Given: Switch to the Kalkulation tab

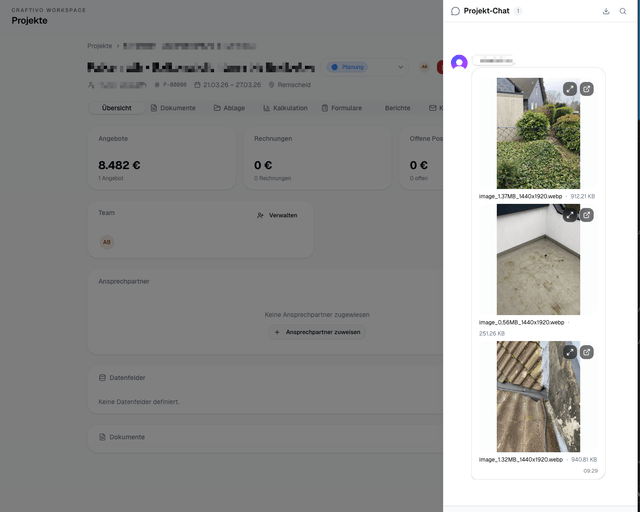Looking at the screenshot, I should 286,108.
